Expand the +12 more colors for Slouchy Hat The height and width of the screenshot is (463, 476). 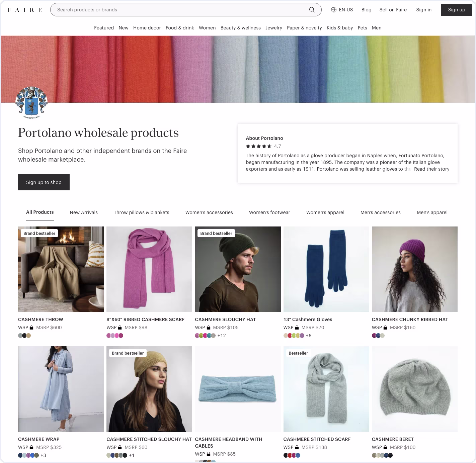(222, 336)
